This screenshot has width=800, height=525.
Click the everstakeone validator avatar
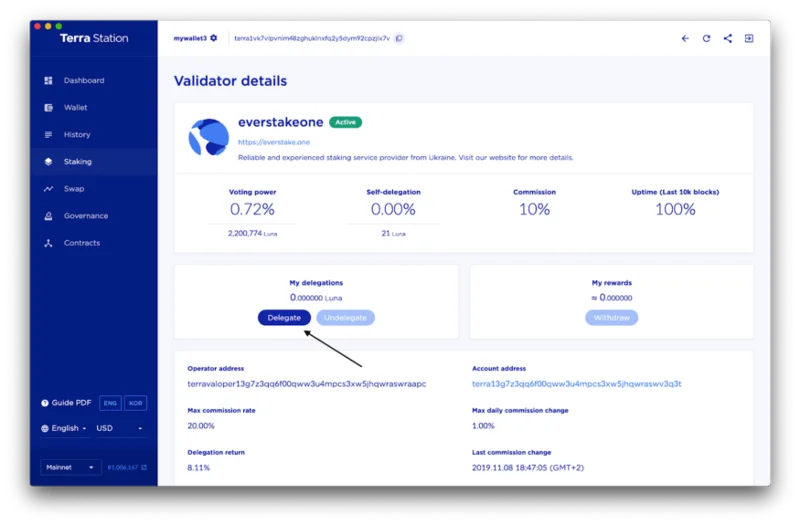pyautogui.click(x=209, y=137)
